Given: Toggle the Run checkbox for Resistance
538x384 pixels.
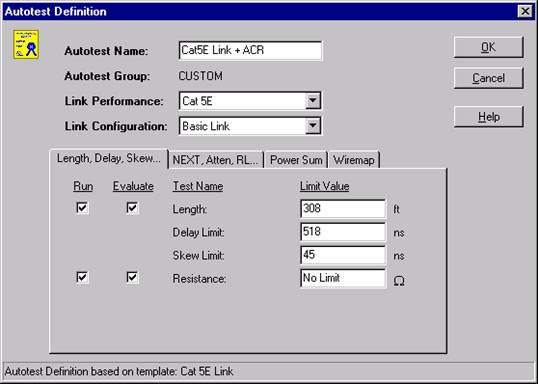Looking at the screenshot, I should tap(82, 277).
